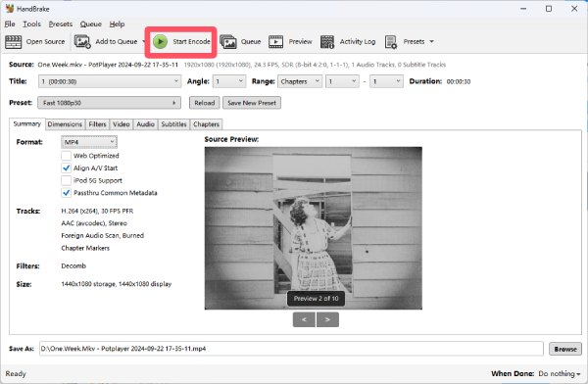Open the end chapter dropdown
Image resolution: width=588 pixels, height=384 pixels.
pyautogui.click(x=386, y=81)
